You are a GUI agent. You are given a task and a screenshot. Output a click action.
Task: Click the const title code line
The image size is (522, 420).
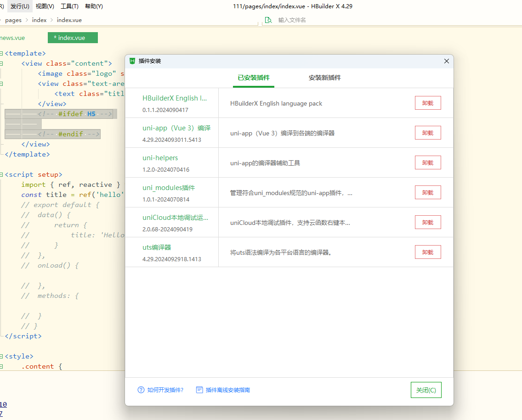pos(73,195)
